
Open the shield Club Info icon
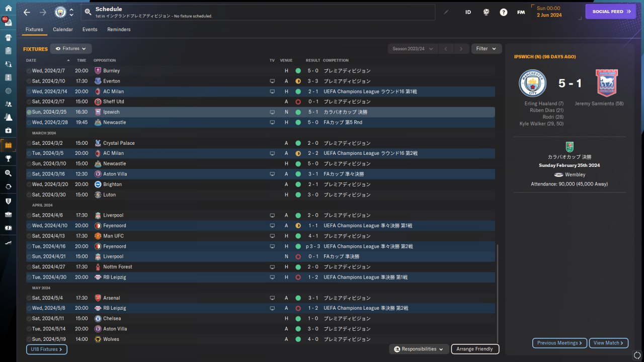pos(8,201)
